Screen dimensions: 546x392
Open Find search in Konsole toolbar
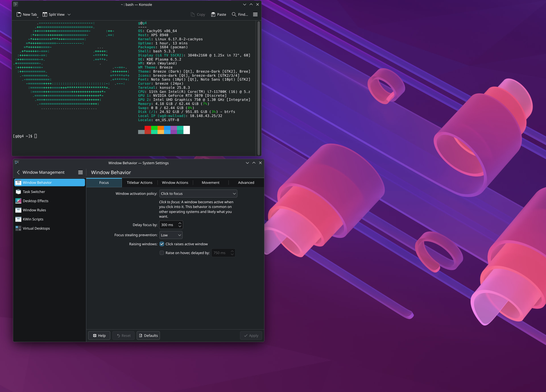click(x=240, y=14)
